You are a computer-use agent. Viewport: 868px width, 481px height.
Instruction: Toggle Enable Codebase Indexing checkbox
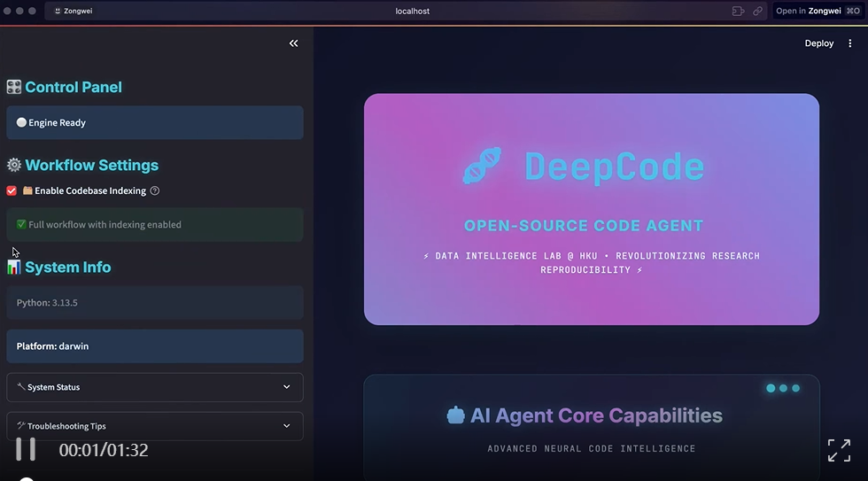pos(11,191)
